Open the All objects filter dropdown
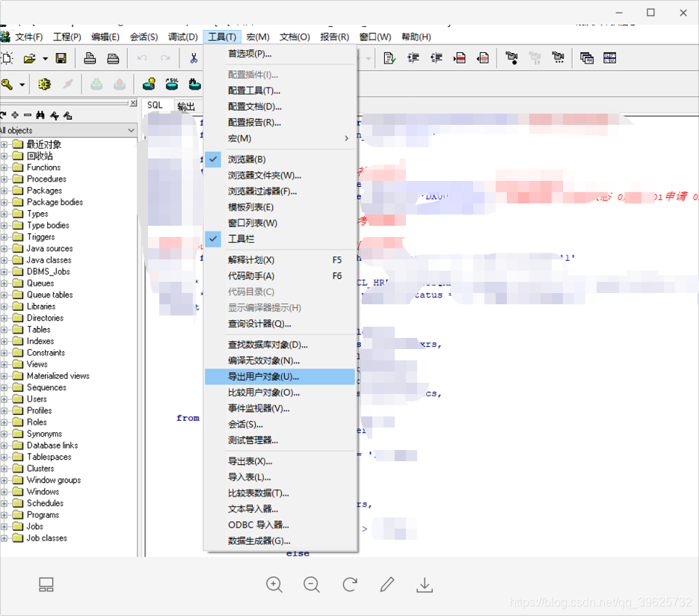This screenshot has height=616, width=699. 131,130
